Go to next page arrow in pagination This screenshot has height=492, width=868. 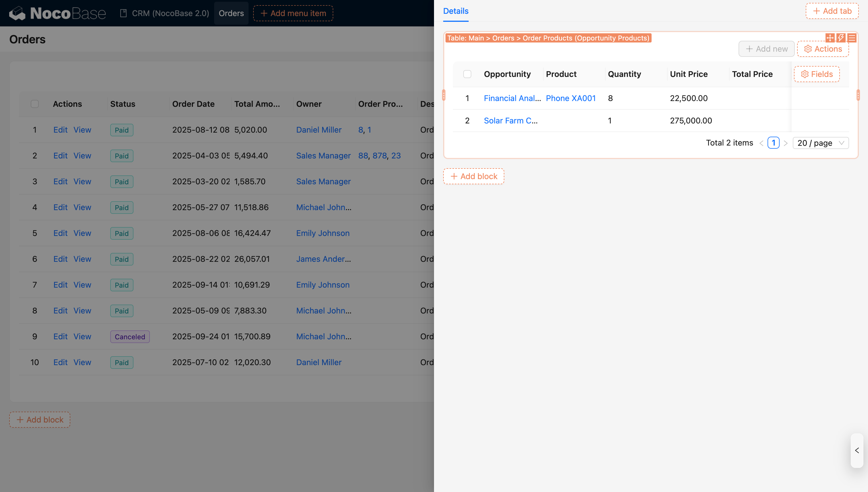coord(786,143)
